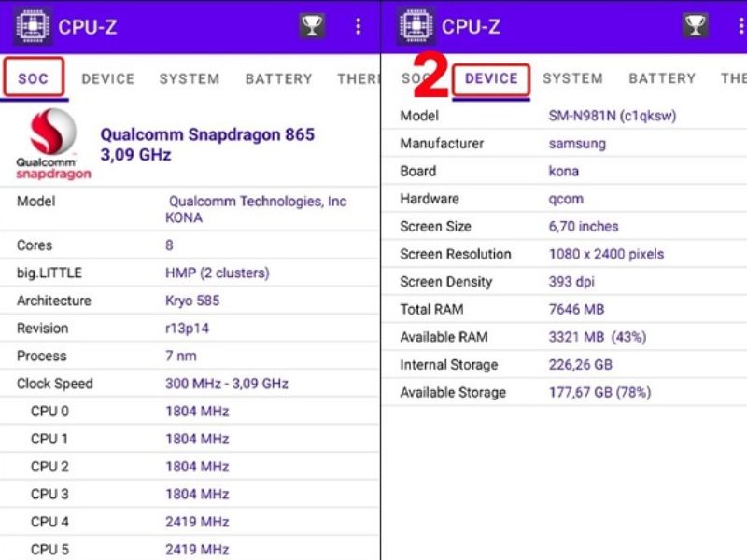Open the trophy benchmark icon

pos(310,26)
